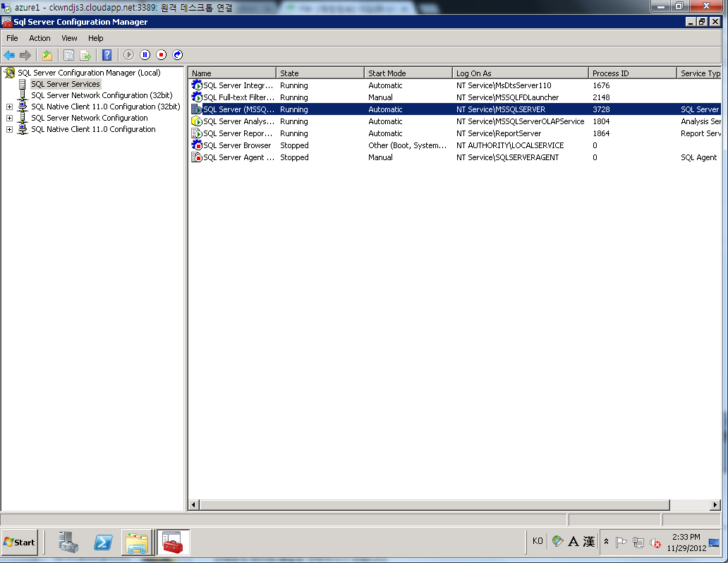Click the horizontal scrollbar right arrow
Viewport: 728px width, 563px height.
coord(715,504)
